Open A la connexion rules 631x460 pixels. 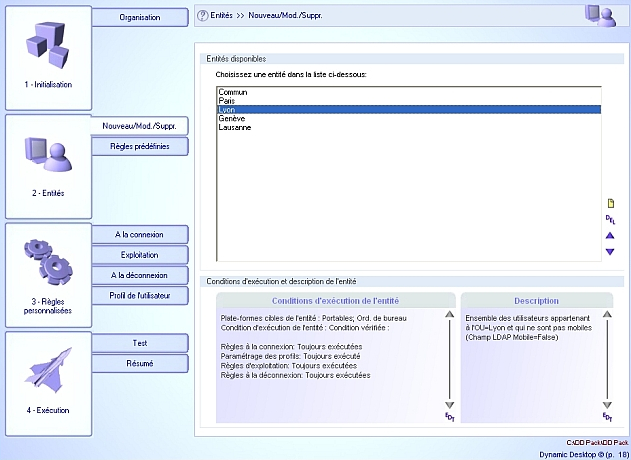140,235
